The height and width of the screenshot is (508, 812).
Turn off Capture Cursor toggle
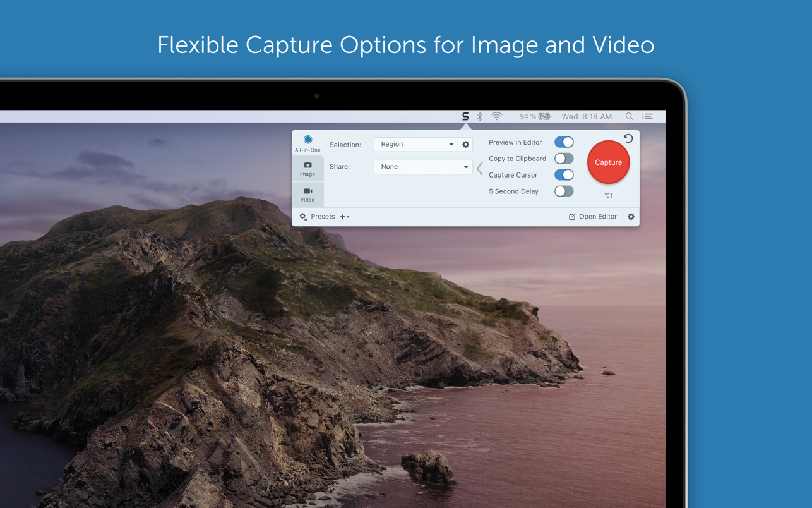tap(563, 175)
